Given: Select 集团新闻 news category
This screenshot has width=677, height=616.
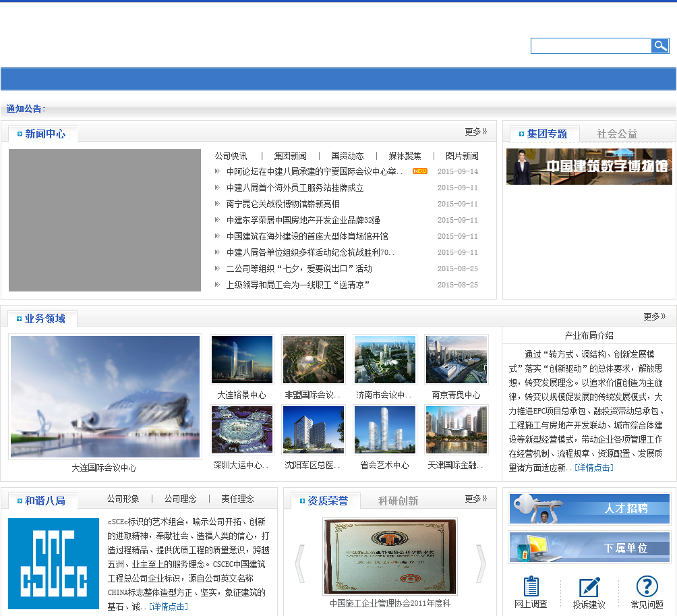Looking at the screenshot, I should coord(290,156).
